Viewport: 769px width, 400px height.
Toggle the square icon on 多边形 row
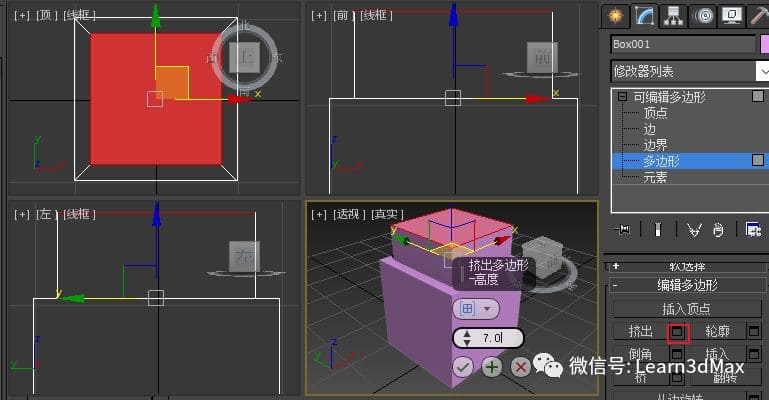tap(758, 160)
